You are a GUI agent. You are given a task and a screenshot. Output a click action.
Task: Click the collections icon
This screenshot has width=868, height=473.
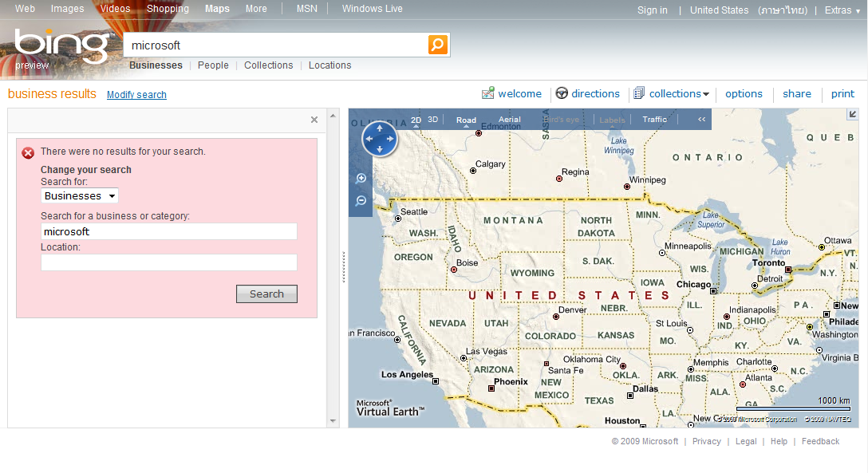coord(639,93)
